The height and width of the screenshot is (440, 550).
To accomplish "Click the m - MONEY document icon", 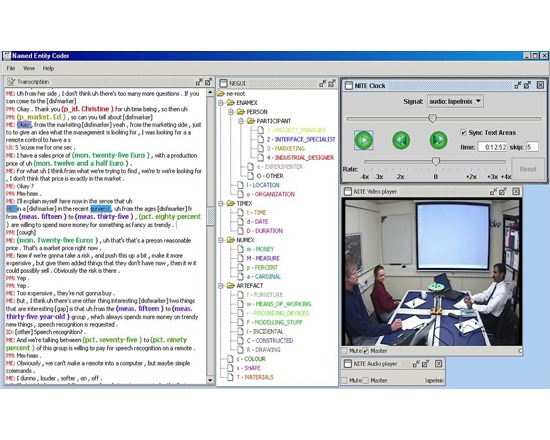I will coord(240,249).
